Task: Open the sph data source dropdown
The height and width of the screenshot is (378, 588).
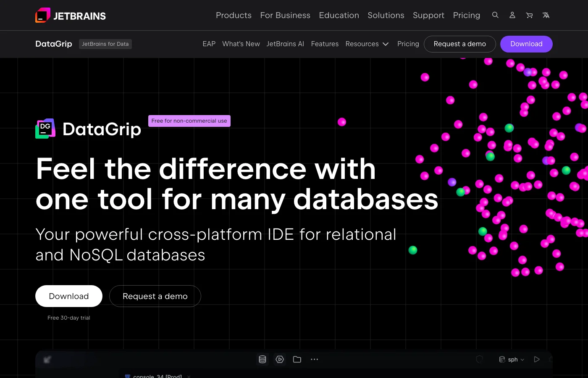Action: 512,360
